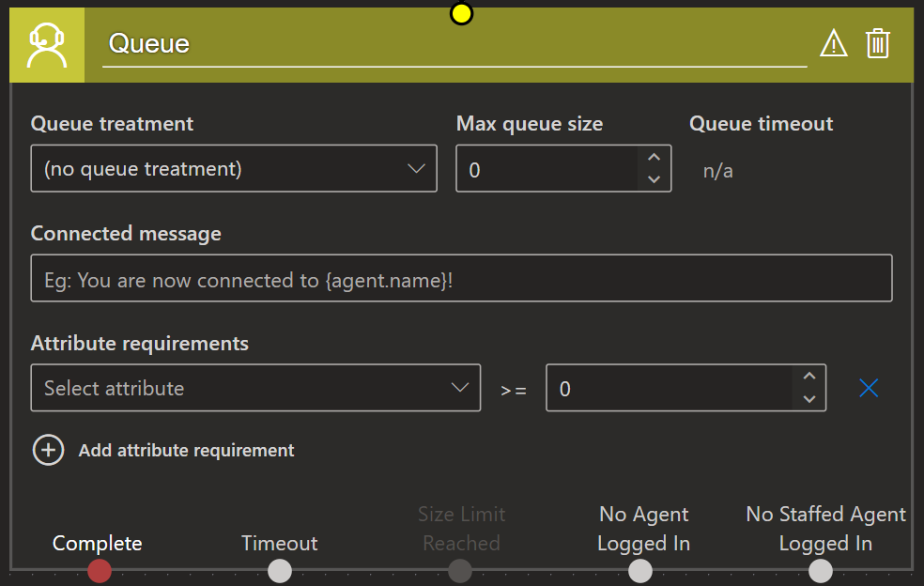Screen dimensions: 924x586
Task: Increase attribute value with up arrow
Action: pos(809,377)
